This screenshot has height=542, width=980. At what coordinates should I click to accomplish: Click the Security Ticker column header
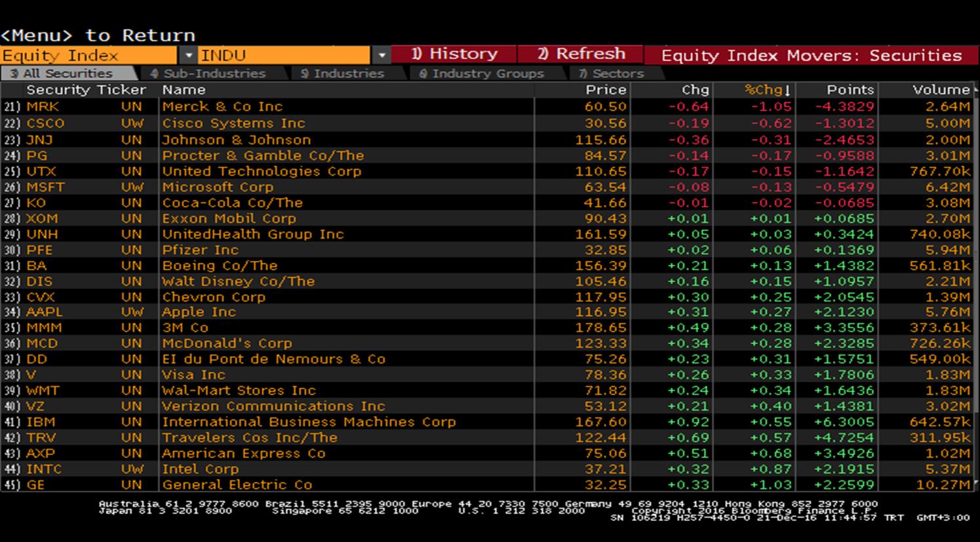point(86,90)
